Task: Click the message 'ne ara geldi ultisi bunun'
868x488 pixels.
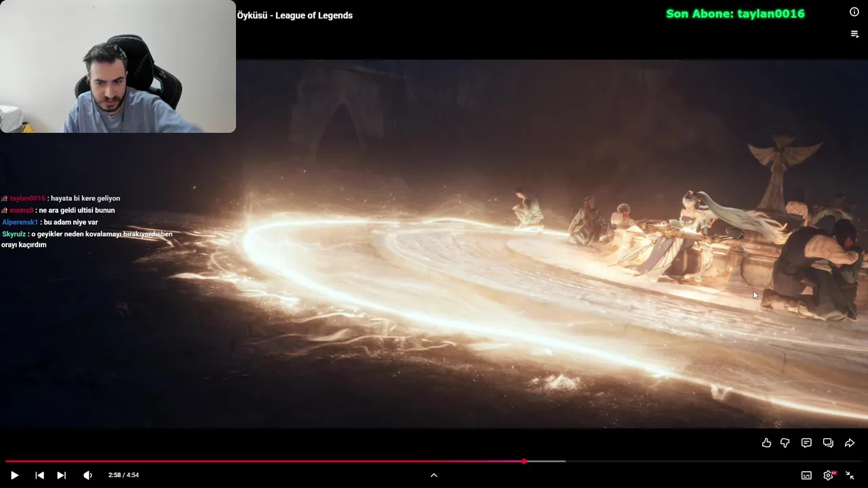Action: click(x=77, y=211)
